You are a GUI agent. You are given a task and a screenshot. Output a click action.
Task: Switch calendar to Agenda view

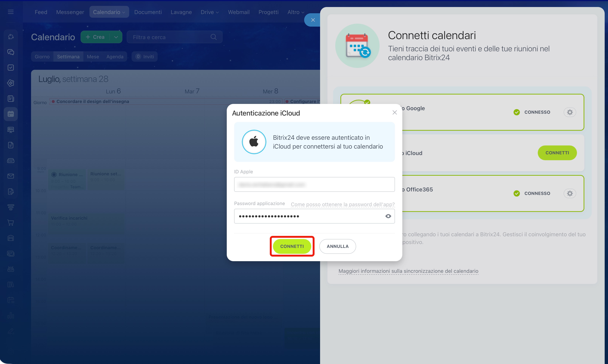pos(115,57)
